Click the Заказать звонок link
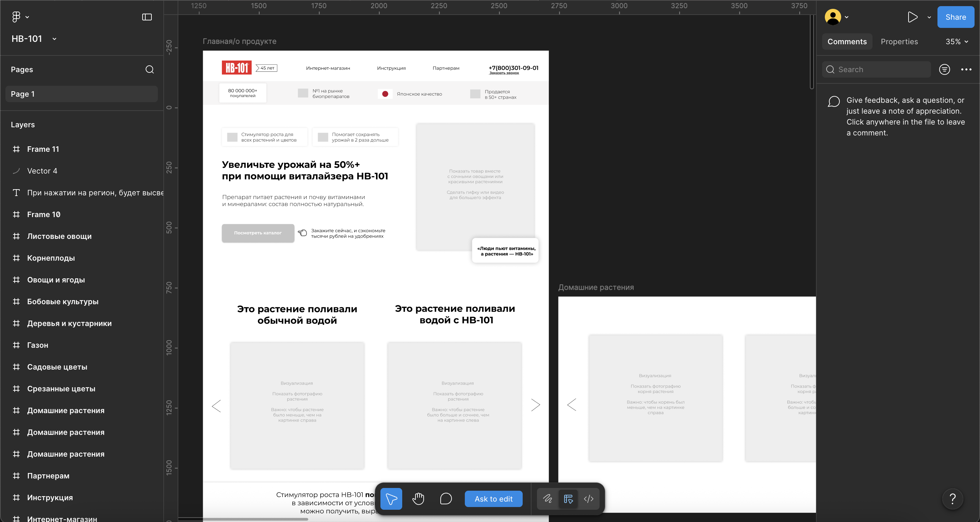980x522 pixels. 504,73
